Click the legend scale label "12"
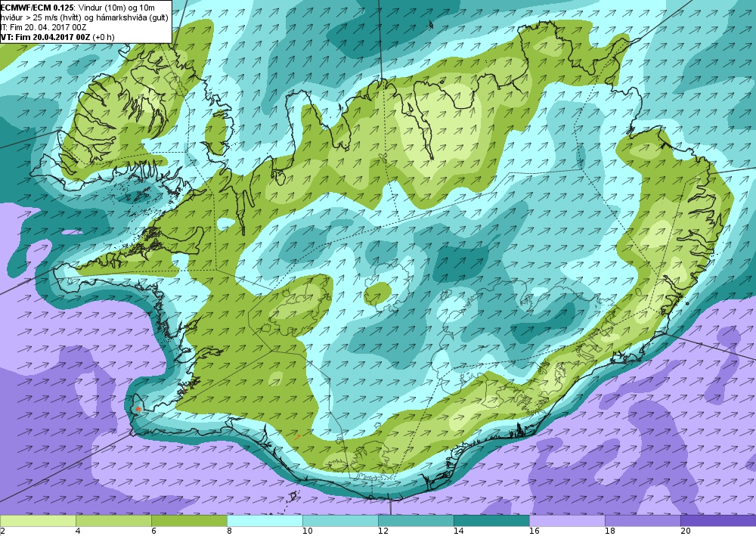The width and height of the screenshot is (756, 536). [383, 531]
